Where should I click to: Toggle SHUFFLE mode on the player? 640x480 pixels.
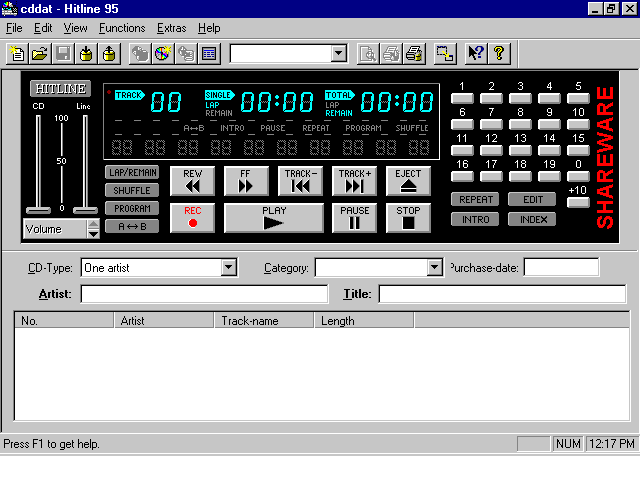[x=131, y=190]
